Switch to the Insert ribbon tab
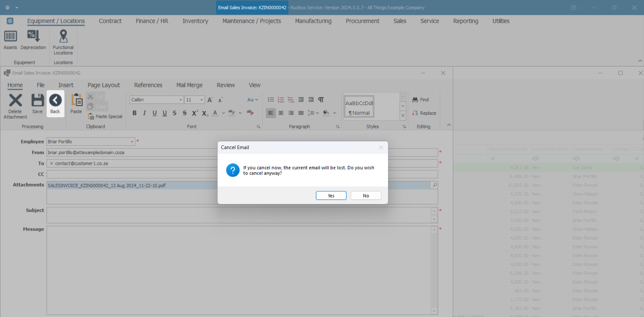 click(x=66, y=85)
